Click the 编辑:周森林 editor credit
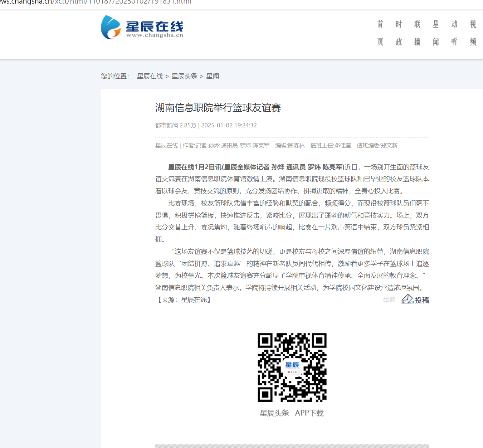Viewport: 483px width, 448px height. tap(290, 146)
